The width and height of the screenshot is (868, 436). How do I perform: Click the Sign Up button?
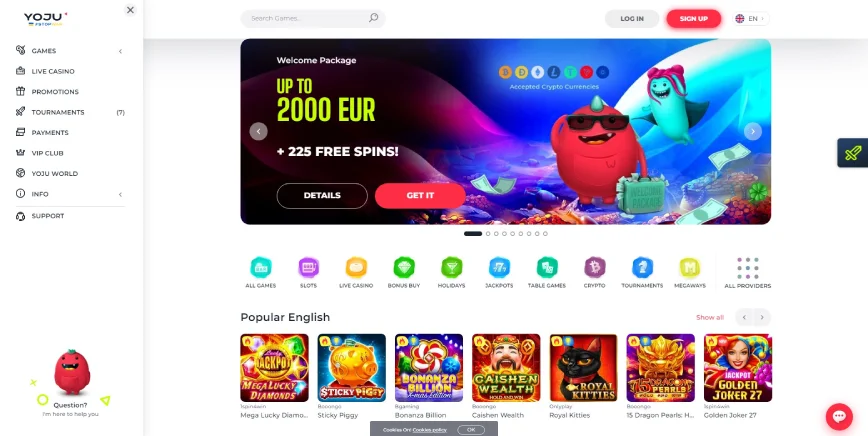[x=694, y=19]
